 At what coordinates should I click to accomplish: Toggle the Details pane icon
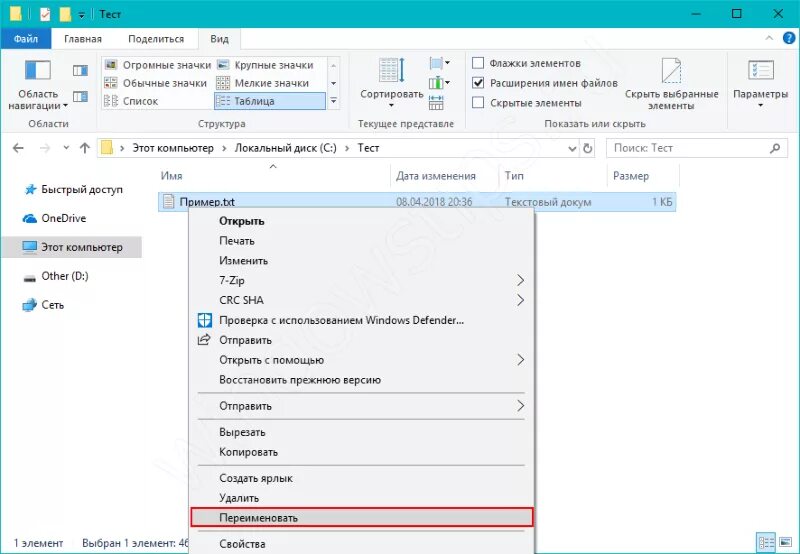click(x=80, y=96)
